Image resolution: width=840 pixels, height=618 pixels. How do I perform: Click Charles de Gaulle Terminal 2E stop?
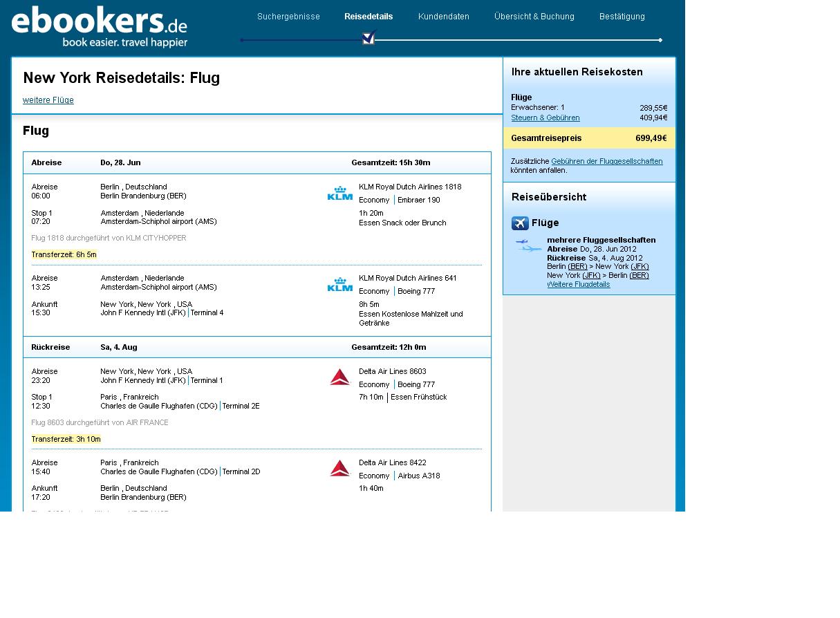pyautogui.click(x=180, y=406)
